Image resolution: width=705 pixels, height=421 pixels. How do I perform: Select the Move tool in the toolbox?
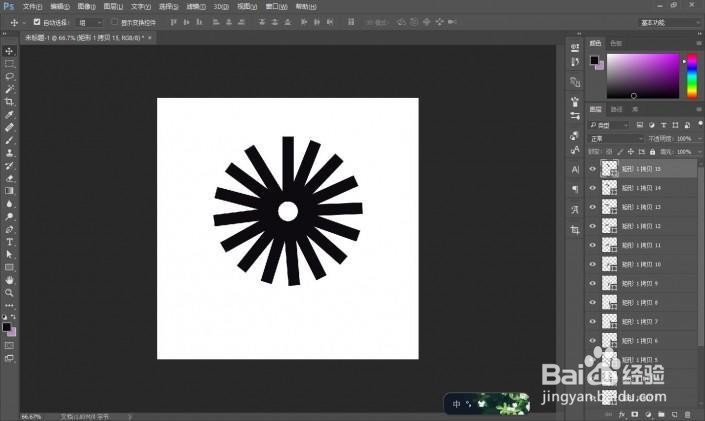(9, 51)
